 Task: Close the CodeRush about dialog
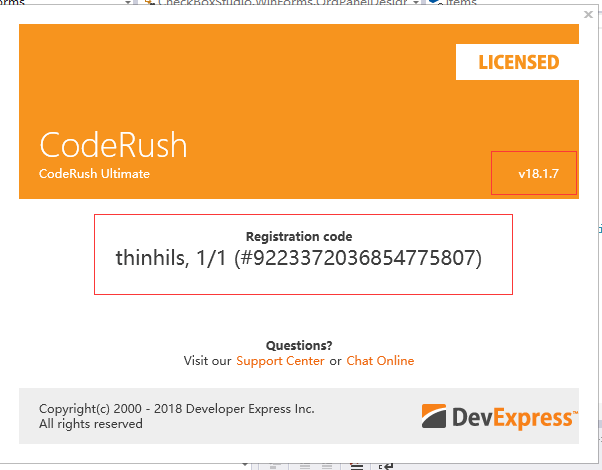pyautogui.click(x=588, y=15)
